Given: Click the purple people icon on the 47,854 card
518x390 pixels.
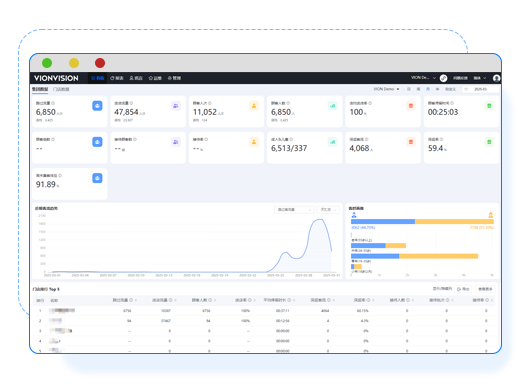Looking at the screenshot, I should click(175, 106).
